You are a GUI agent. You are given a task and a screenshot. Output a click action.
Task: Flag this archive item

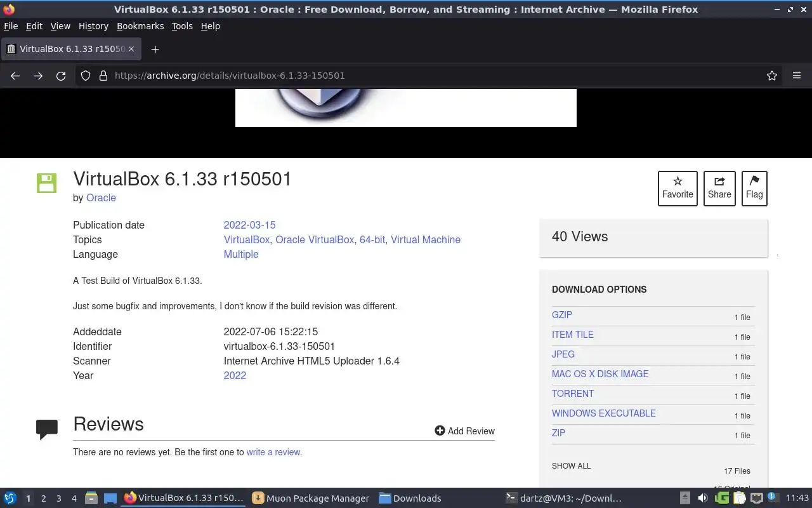point(754,188)
